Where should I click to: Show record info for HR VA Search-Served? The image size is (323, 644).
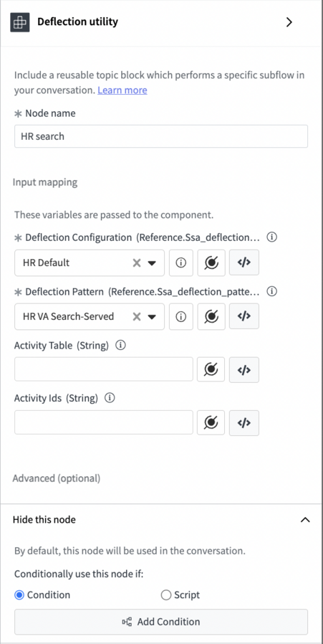pyautogui.click(x=181, y=316)
